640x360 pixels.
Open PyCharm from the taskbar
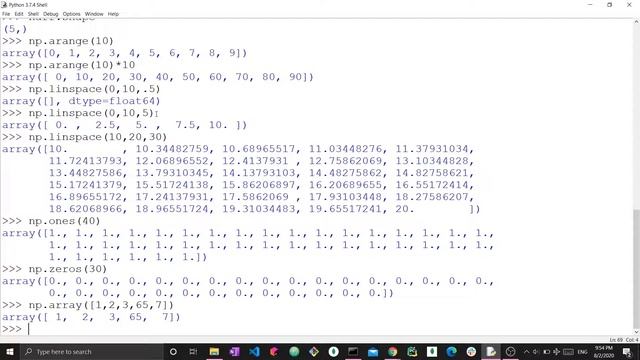pyautogui.click(x=412, y=351)
